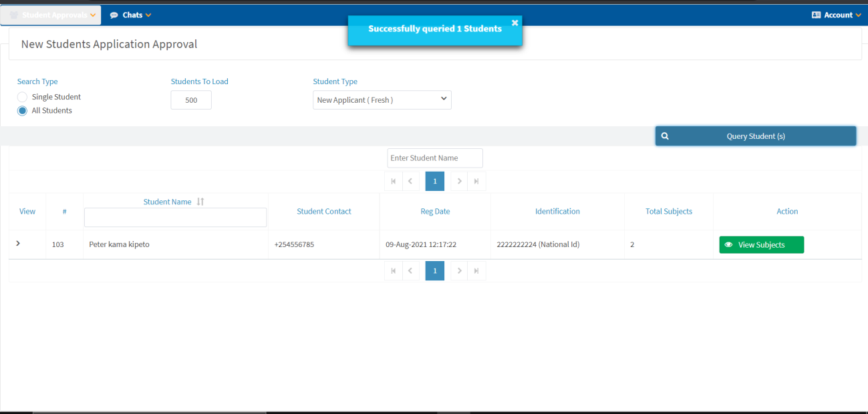868x414 pixels.
Task: Click the Query Student (s) button
Action: pyautogui.click(x=755, y=136)
